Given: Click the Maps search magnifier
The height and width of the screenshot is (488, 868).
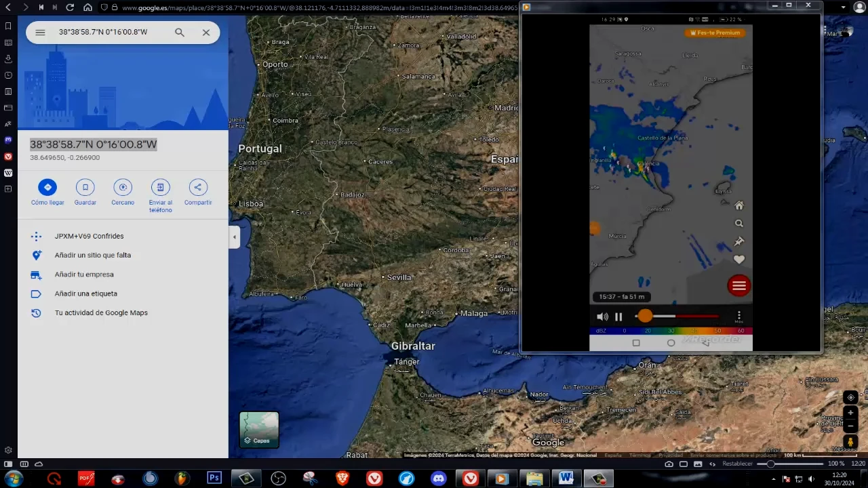Looking at the screenshot, I should (180, 32).
